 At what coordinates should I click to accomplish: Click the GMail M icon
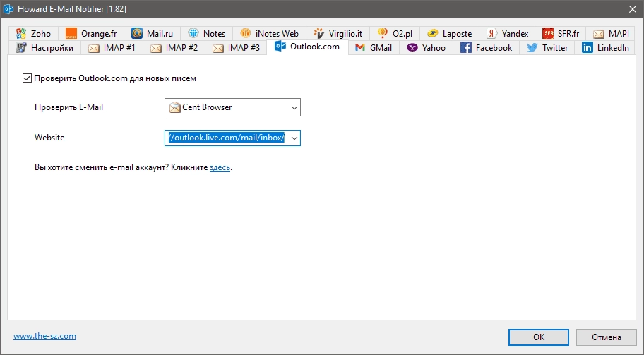click(x=360, y=47)
